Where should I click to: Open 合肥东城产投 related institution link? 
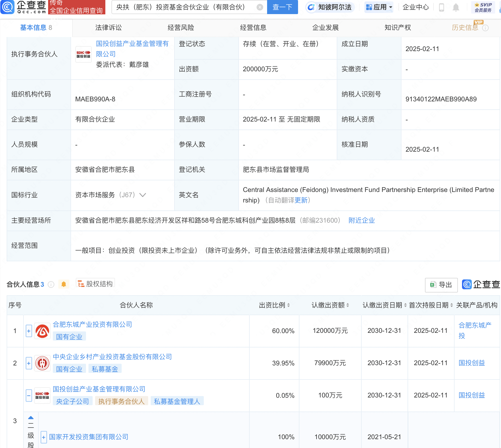point(475,331)
